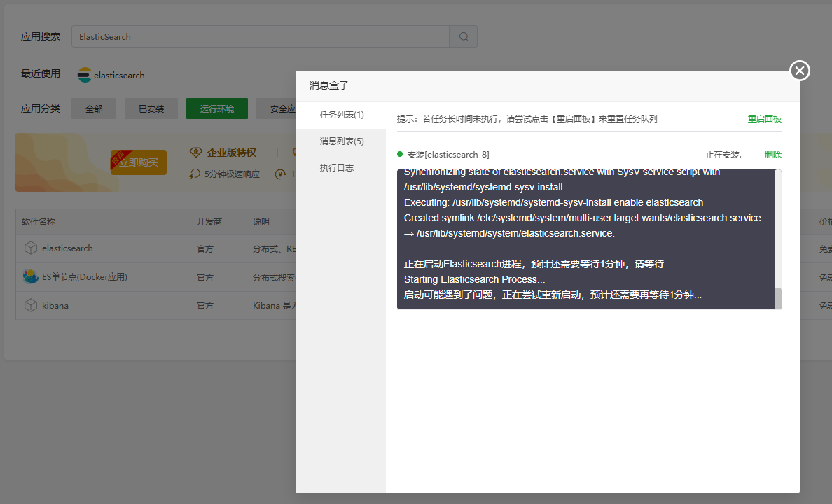
Task: Open the elasticsearch software name link
Action: [67, 248]
